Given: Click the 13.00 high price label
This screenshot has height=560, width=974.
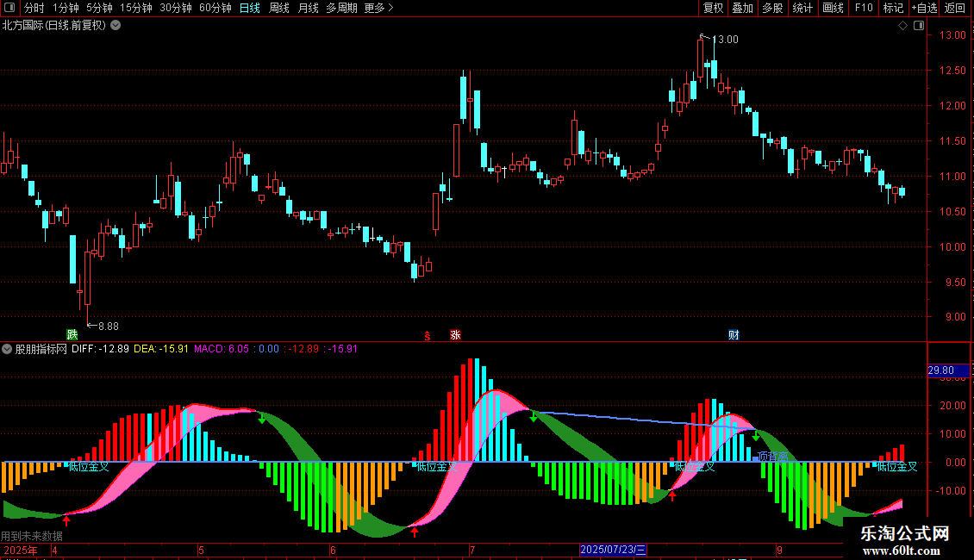Looking at the screenshot, I should pos(725,39).
